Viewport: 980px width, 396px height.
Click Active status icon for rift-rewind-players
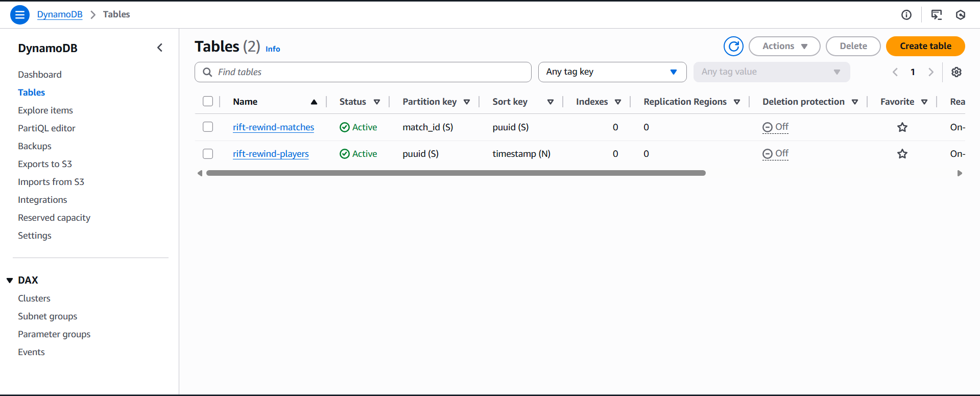(x=345, y=154)
